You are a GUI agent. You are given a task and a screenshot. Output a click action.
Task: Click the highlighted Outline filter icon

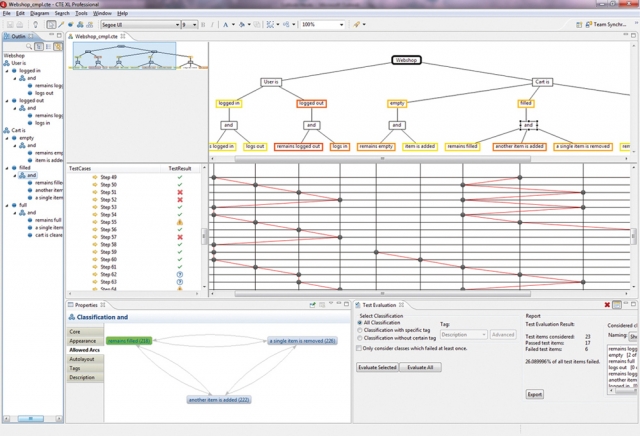coord(58,47)
